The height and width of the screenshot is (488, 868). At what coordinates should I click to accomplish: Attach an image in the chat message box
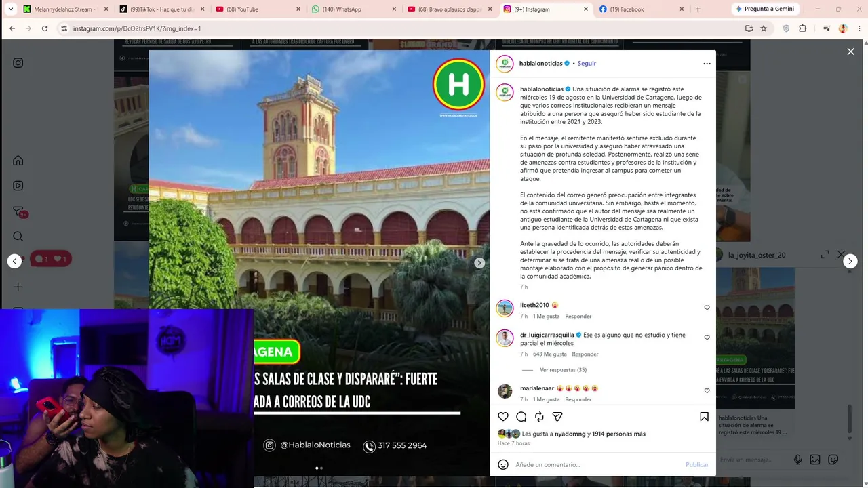[x=815, y=460]
